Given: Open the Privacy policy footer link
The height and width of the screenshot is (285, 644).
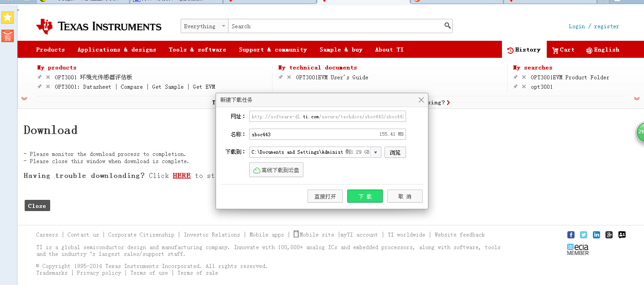Looking at the screenshot, I should click(x=99, y=273).
